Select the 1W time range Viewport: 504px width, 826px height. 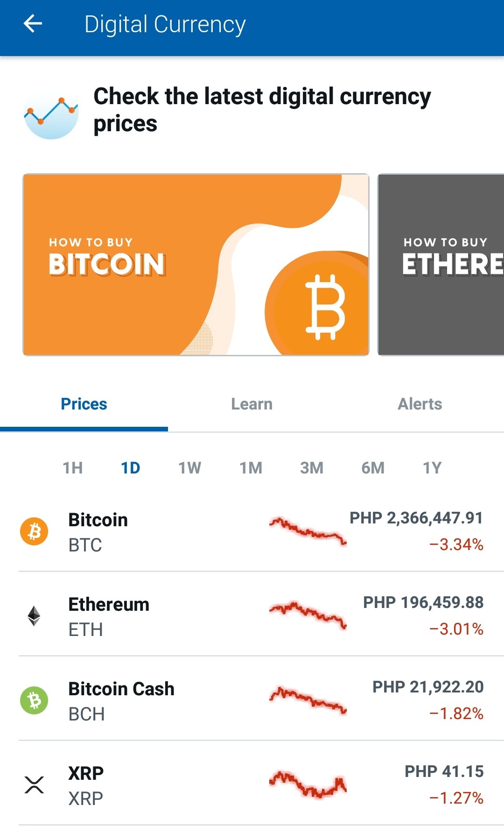pyautogui.click(x=189, y=467)
